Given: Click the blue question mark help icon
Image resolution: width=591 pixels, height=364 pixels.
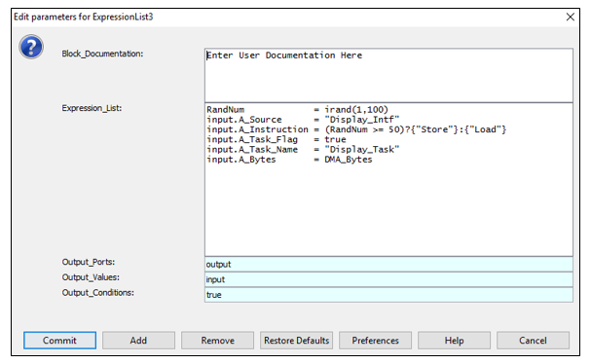Looking at the screenshot, I should click(31, 47).
